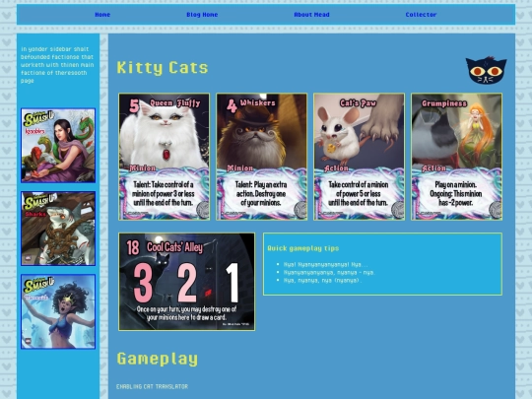This screenshot has height=399, width=532.
Task: Click the Kitty Cats heading
Action: point(163,68)
